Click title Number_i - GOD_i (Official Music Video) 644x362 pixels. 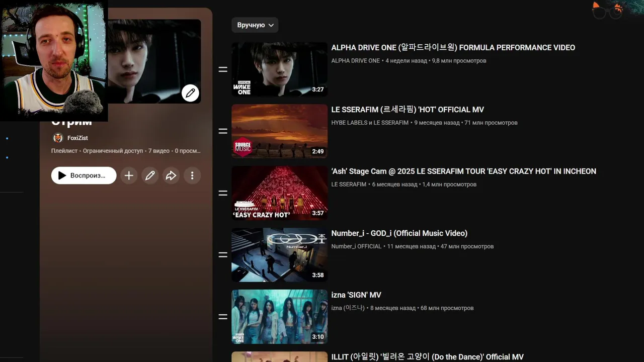399,233
